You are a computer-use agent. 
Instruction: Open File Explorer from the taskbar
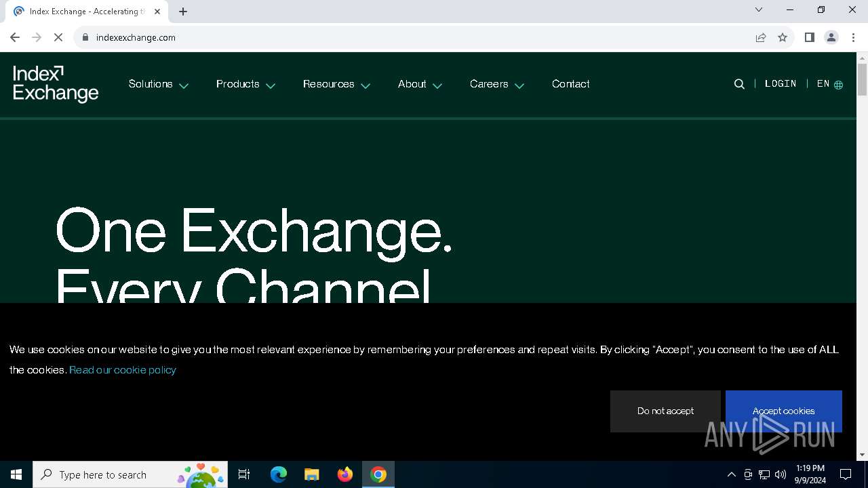point(312,474)
